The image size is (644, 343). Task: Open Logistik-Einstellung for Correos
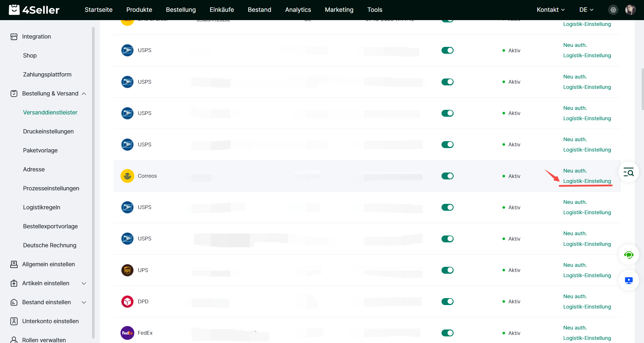(587, 181)
